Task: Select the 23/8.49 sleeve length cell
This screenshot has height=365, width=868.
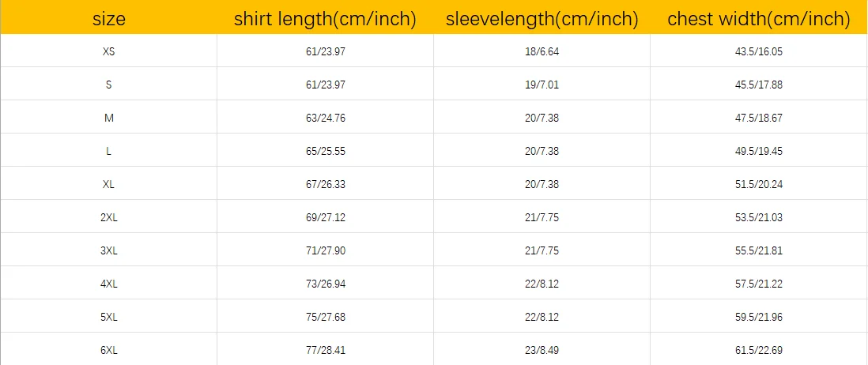Action: point(542,350)
